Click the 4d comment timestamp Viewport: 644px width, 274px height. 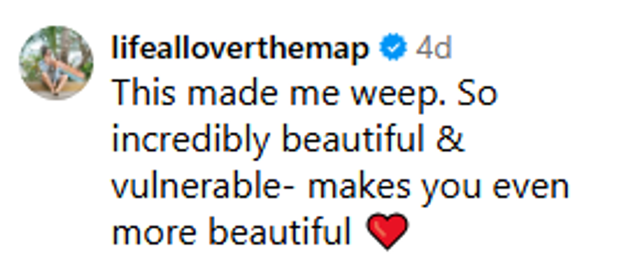point(433,49)
